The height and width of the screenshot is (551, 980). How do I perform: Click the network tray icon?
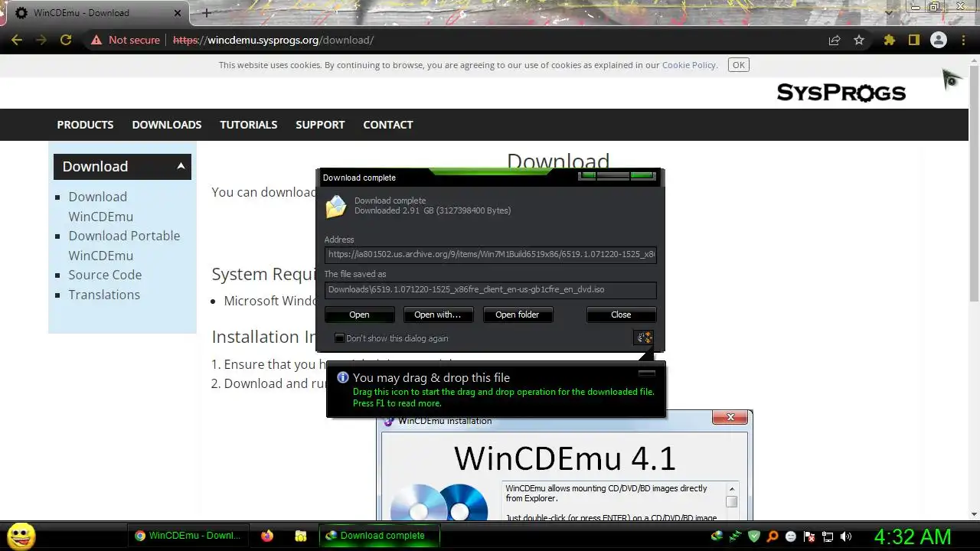click(828, 536)
